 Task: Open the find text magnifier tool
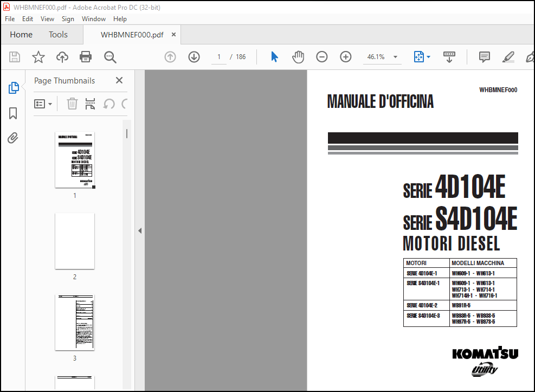tap(110, 57)
